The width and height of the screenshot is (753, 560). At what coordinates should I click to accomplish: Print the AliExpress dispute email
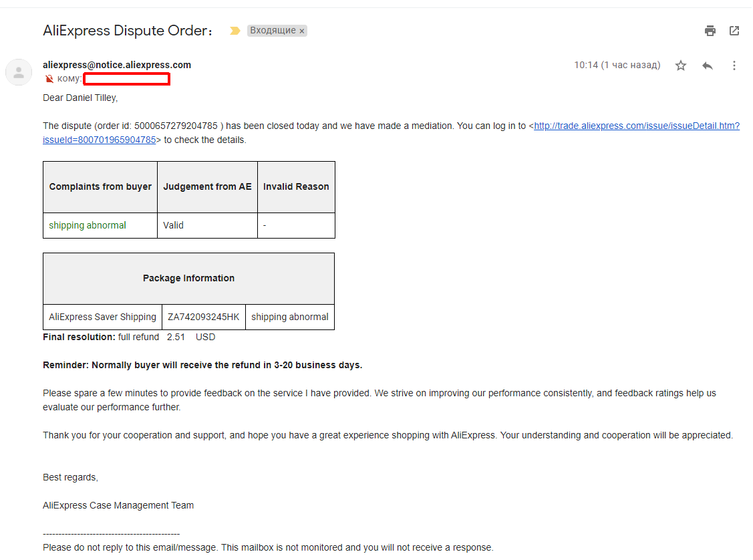click(710, 31)
